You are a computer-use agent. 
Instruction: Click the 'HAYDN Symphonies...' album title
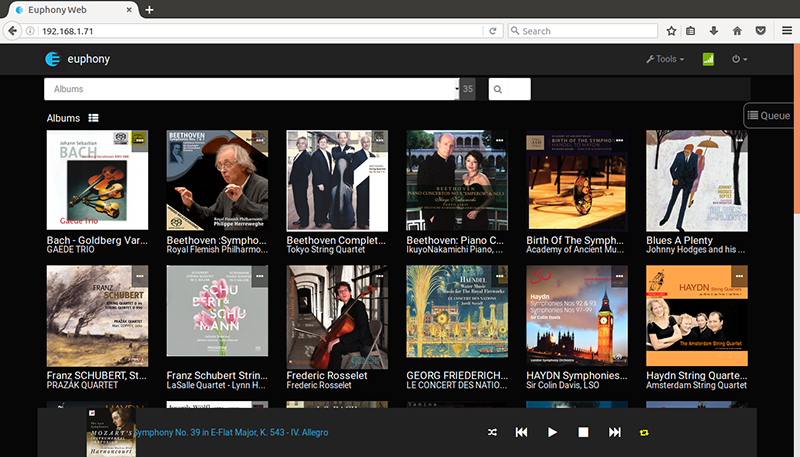(577, 375)
